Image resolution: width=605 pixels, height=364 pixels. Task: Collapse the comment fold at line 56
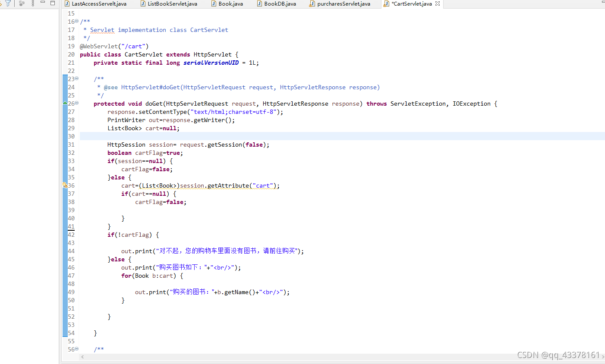coord(76,349)
